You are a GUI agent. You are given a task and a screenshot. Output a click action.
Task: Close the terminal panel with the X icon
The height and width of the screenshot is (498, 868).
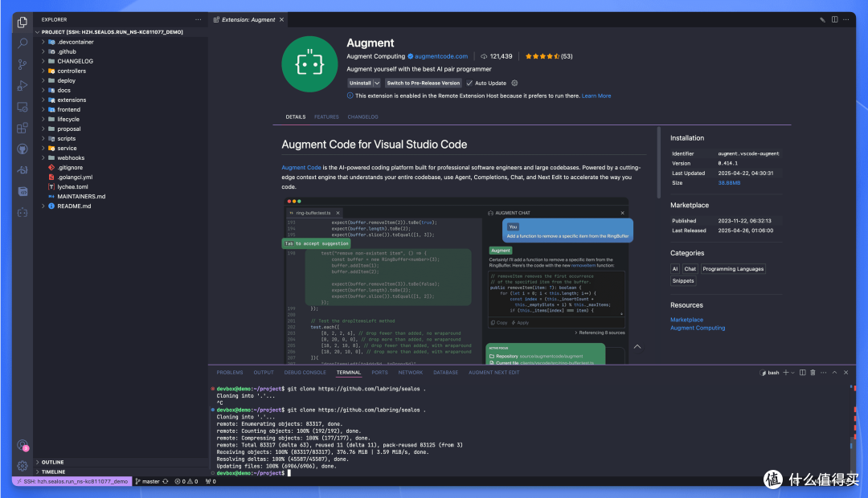tap(845, 373)
